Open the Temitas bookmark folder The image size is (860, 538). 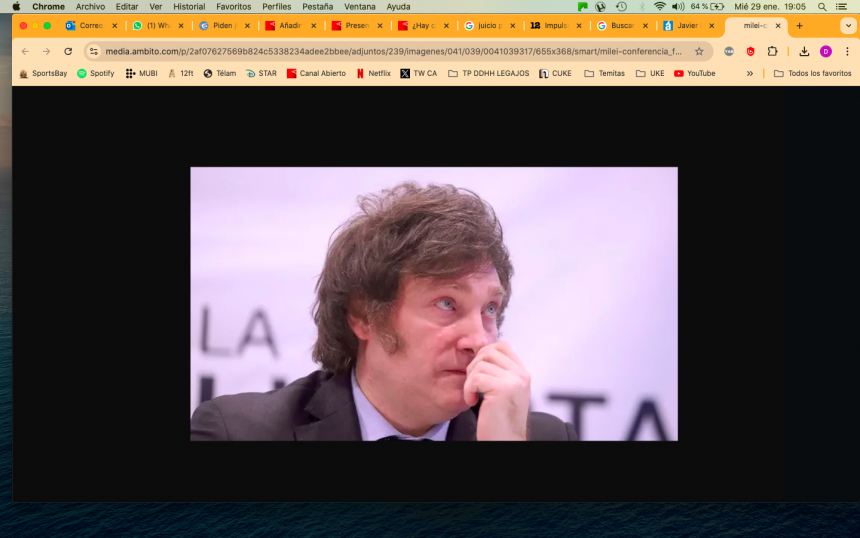(604, 73)
